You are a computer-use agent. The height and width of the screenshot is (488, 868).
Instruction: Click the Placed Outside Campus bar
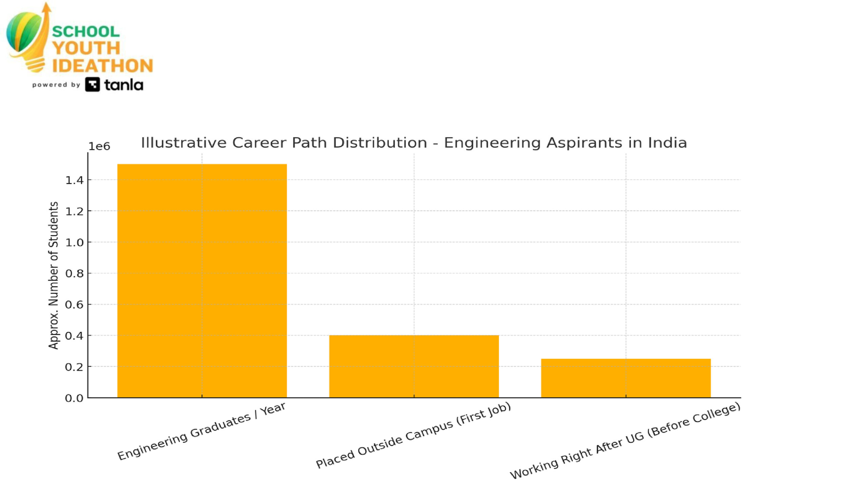pos(414,366)
